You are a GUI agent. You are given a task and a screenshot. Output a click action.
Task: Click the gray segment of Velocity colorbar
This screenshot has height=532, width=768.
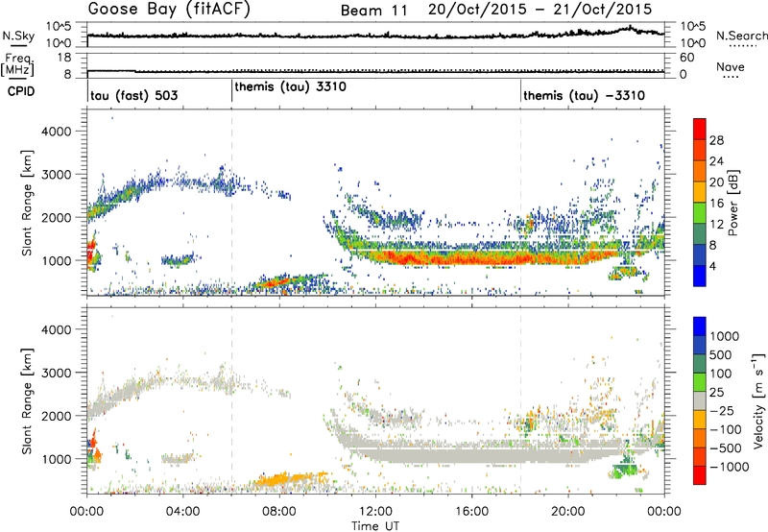(700, 401)
